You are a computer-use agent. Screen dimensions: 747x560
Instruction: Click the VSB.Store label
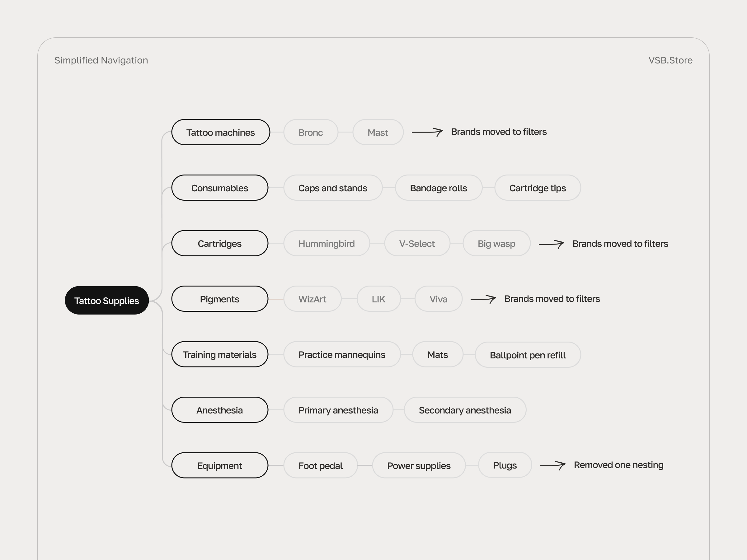(x=670, y=60)
